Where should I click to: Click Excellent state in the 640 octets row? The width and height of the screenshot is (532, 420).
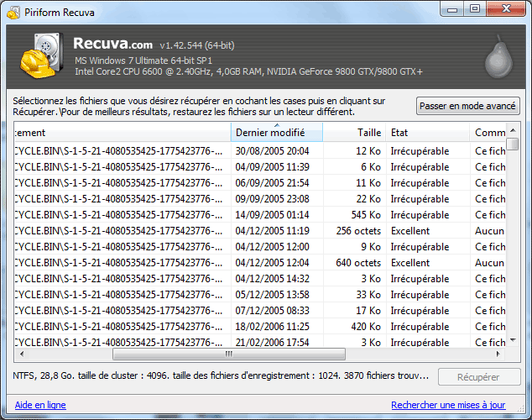pyautogui.click(x=410, y=263)
